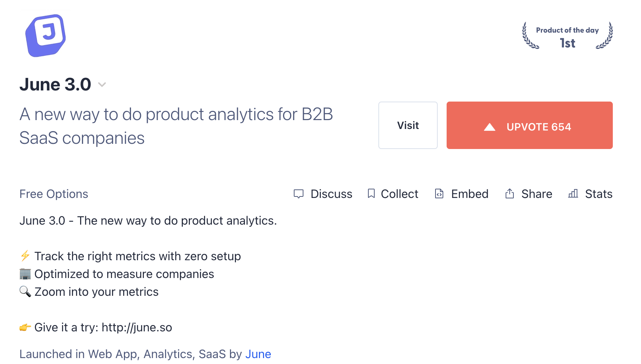
Task: Click the Collect bookmark icon
Action: tap(371, 193)
